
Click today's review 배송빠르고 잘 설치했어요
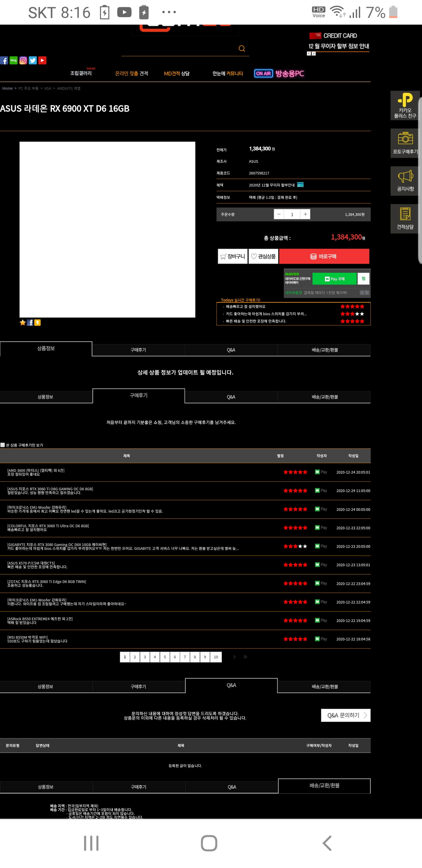tap(246, 306)
